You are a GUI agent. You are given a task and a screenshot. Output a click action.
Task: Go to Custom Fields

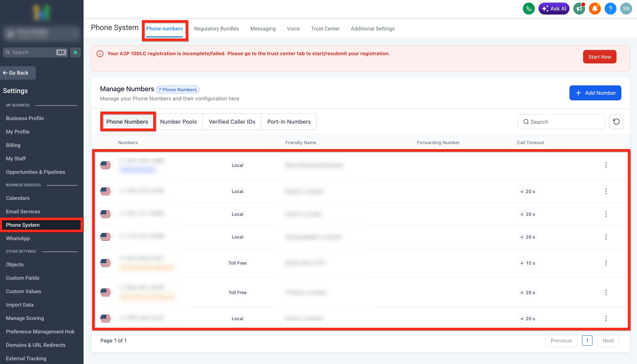click(x=23, y=278)
